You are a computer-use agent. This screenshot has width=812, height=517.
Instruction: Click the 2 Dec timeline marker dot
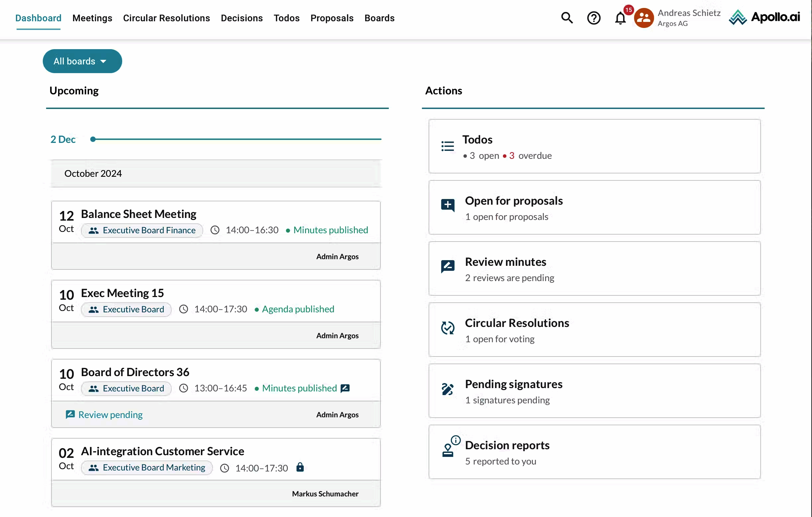92,139
